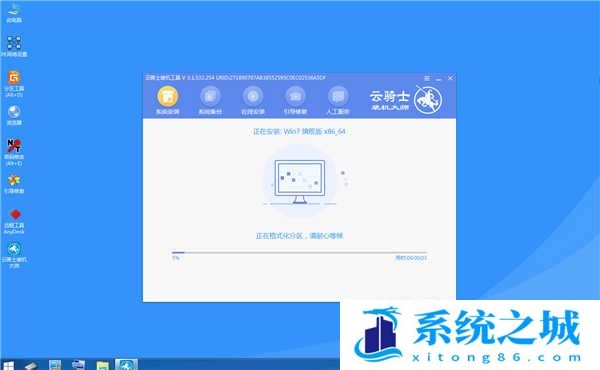Open the yellow folder taskbar icon
The height and width of the screenshot is (370, 600).
click(103, 365)
